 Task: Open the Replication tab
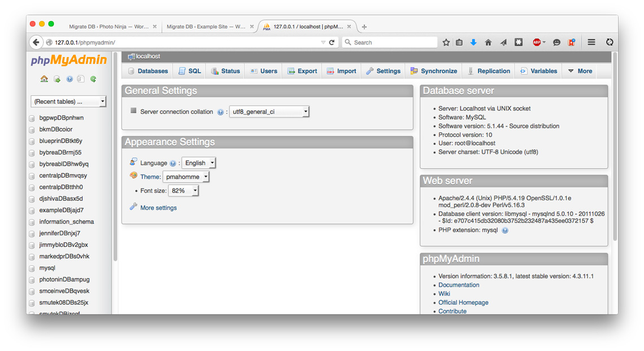pos(489,71)
